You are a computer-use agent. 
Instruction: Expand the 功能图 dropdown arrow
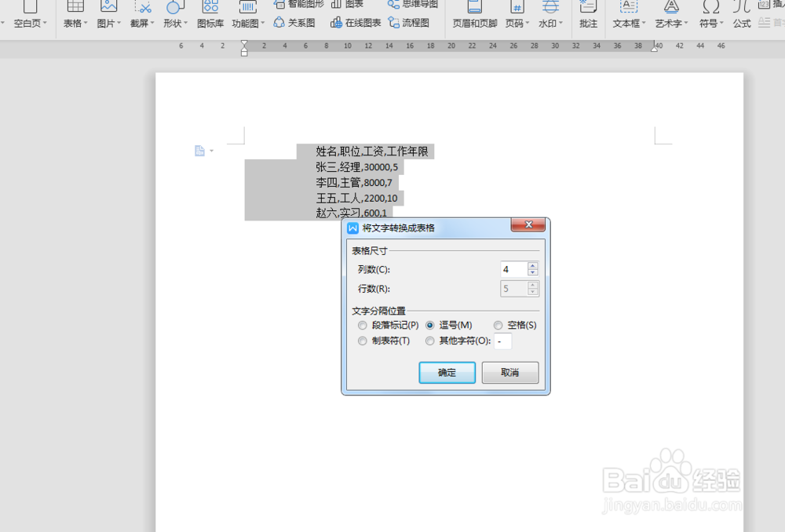(x=262, y=23)
